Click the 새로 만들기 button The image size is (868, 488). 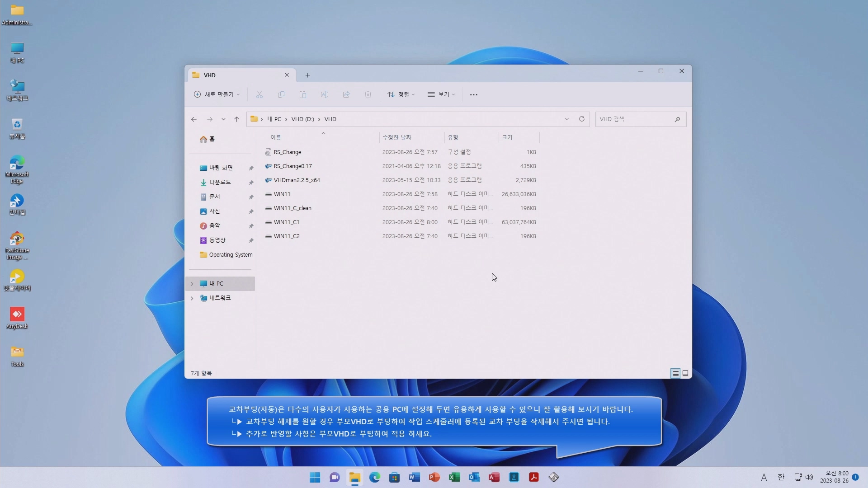[x=217, y=94]
